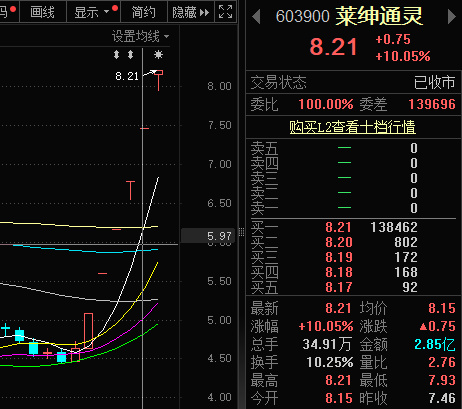Click stock code 603900
The image size is (462, 409).
(x=303, y=16)
